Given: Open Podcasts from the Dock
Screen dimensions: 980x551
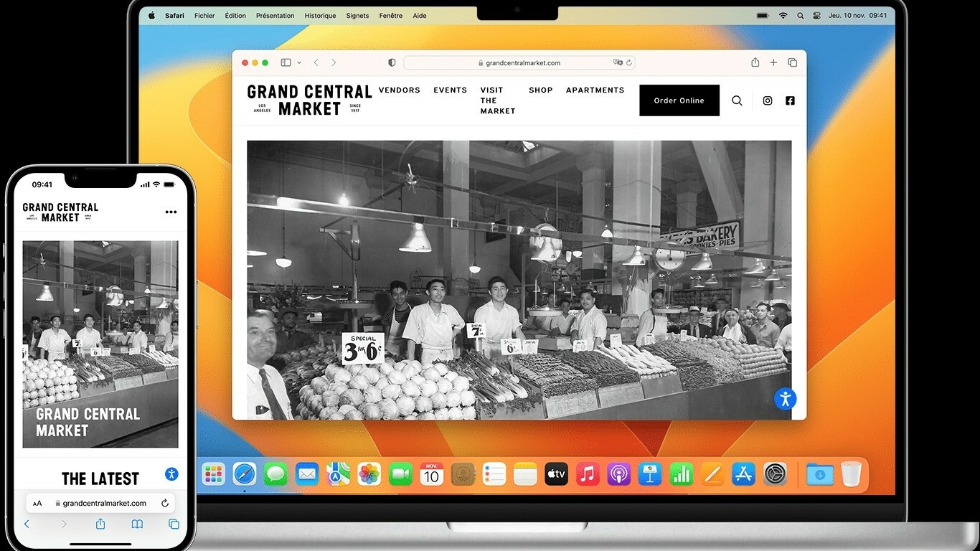Looking at the screenshot, I should click(618, 474).
